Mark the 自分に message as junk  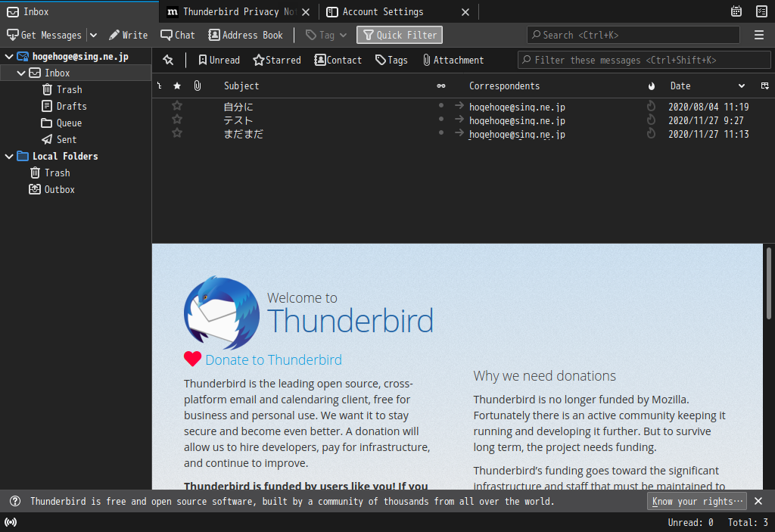[652, 106]
